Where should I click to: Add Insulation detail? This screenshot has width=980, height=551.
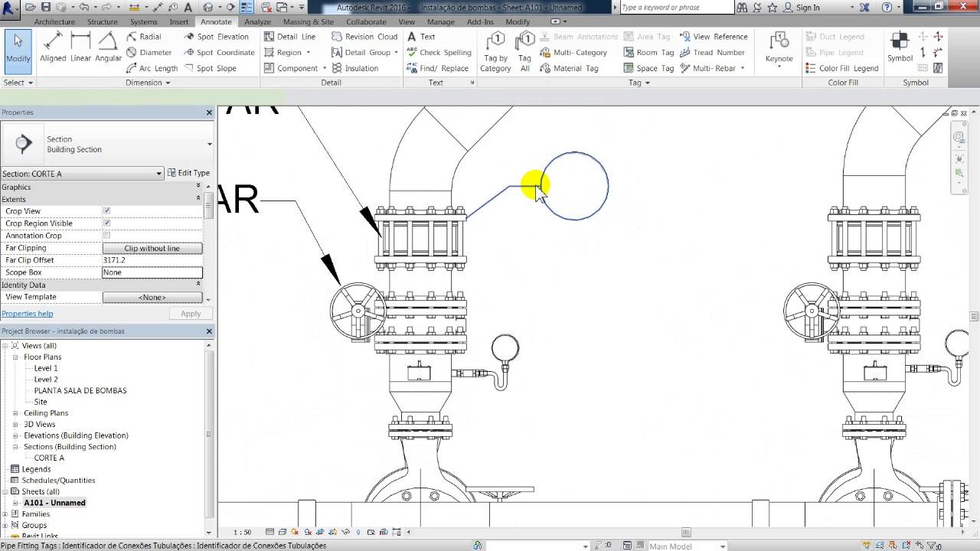355,68
